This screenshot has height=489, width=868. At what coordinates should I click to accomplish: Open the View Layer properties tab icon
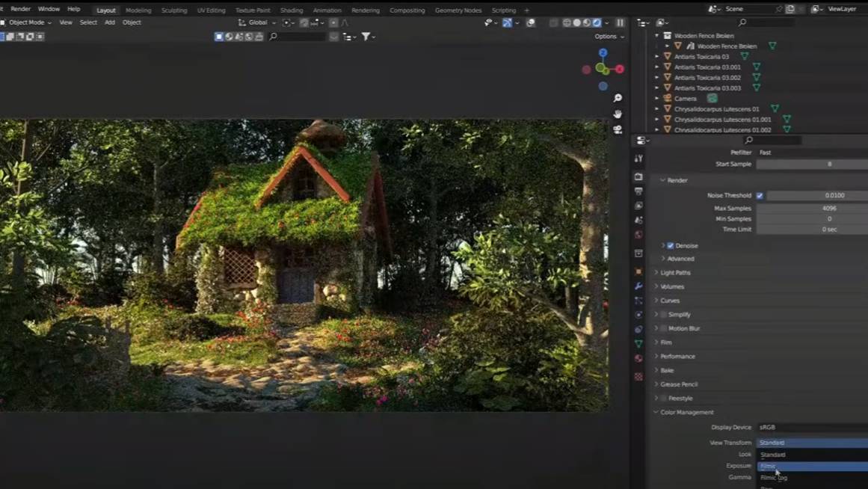pyautogui.click(x=638, y=206)
